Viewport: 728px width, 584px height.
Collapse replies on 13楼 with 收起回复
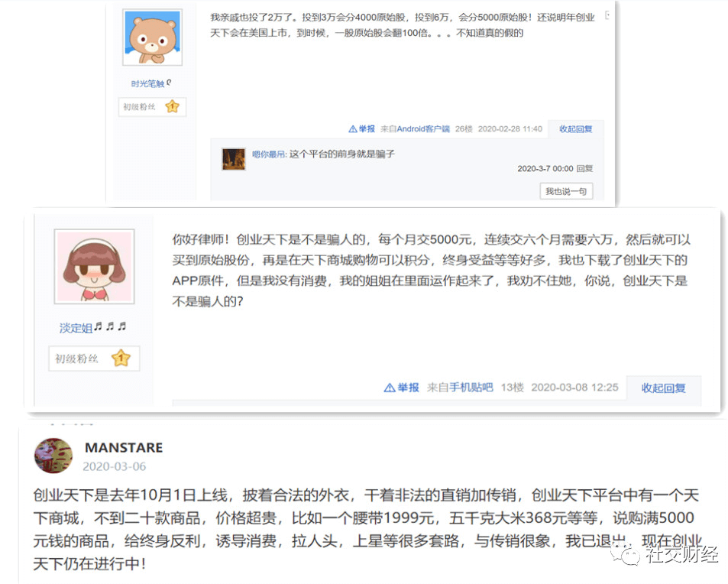tap(664, 388)
